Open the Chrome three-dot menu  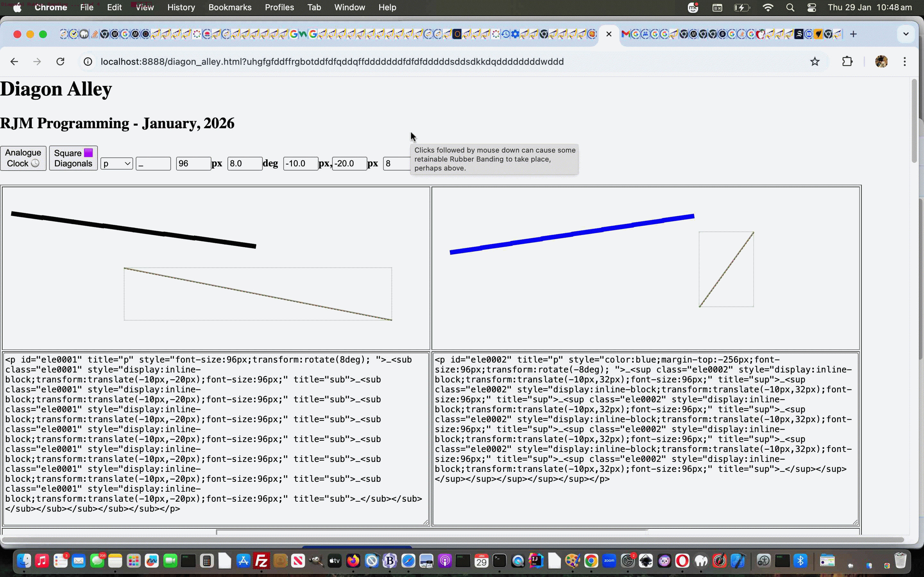904,62
